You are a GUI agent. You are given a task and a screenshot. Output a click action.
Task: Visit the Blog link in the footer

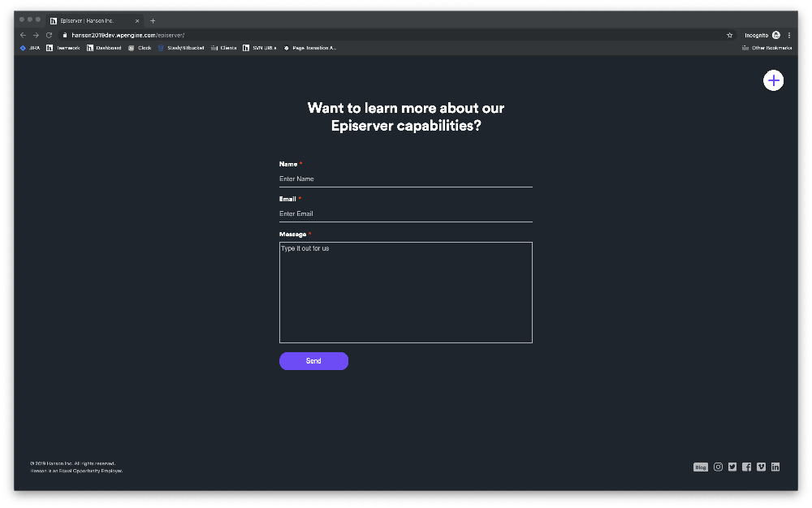[701, 467]
